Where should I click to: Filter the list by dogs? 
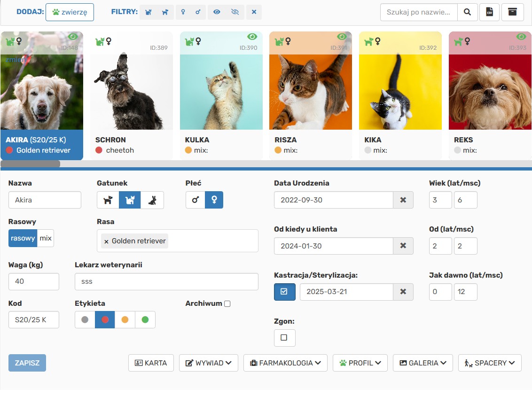click(x=165, y=12)
